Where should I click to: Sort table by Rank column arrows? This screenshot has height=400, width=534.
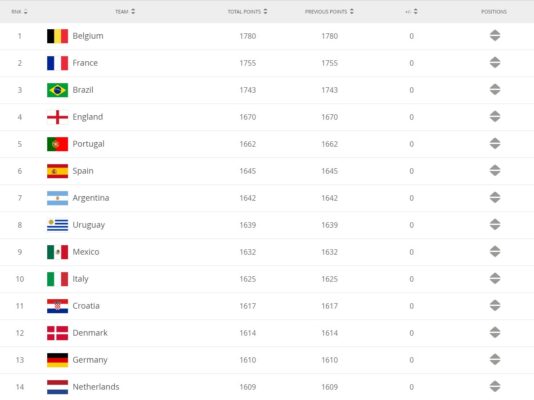pyautogui.click(x=26, y=12)
